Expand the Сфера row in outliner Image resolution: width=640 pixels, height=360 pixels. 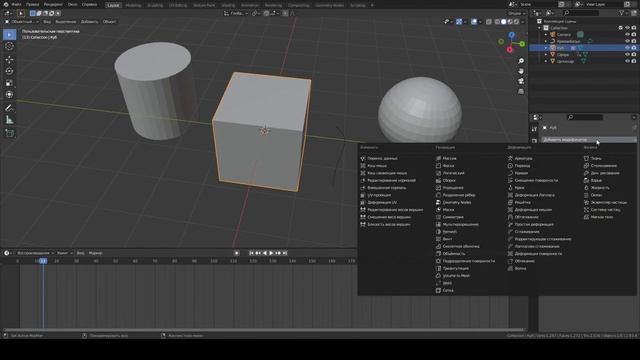coord(546,55)
